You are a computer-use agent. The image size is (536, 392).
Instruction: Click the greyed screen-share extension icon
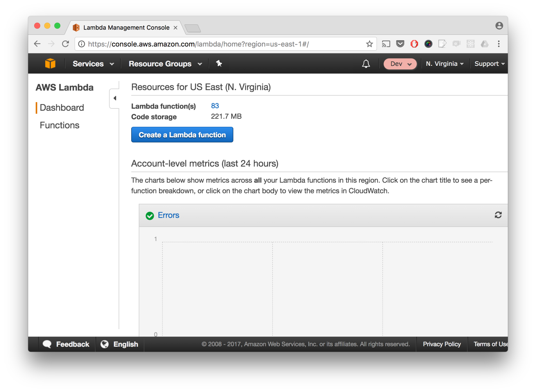456,44
